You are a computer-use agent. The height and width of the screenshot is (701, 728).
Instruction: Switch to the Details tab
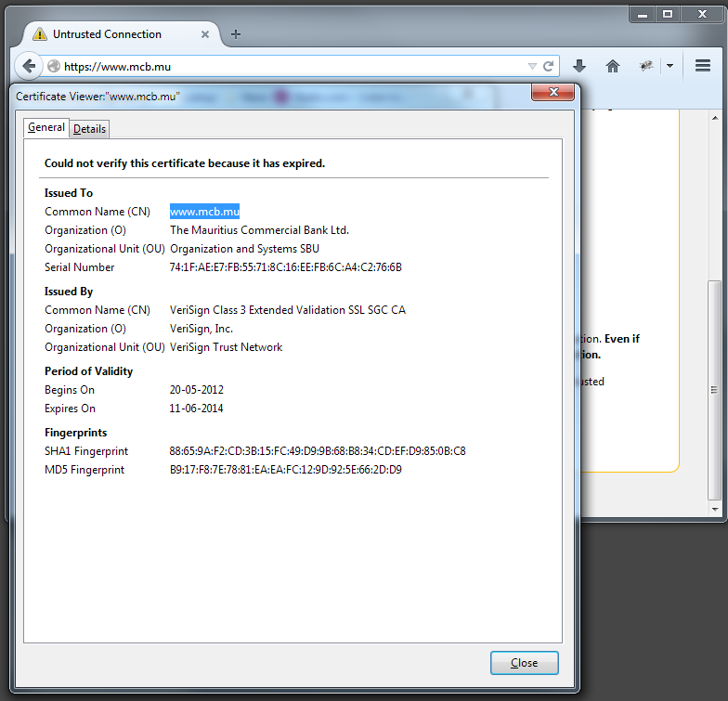pos(89,129)
